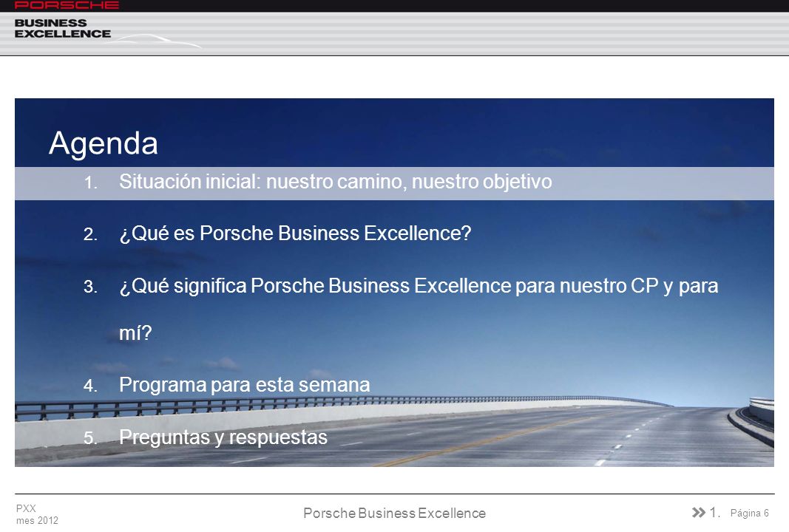Click the 'mes 2012' footer date
Screen dimensions: 789x532
37,520
